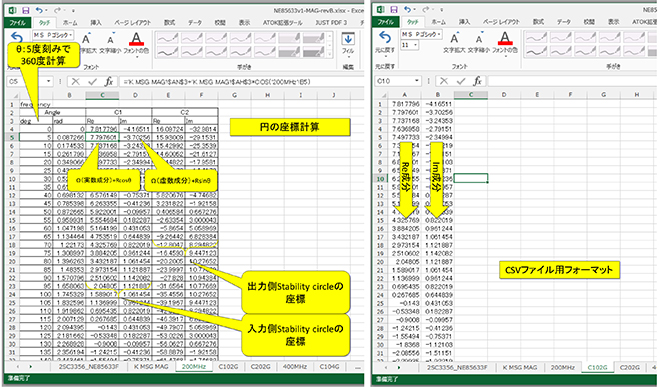Viewport: 660px width, 387px height.
Task: Click the cancel X in left window formula bar
Action: 76,81
